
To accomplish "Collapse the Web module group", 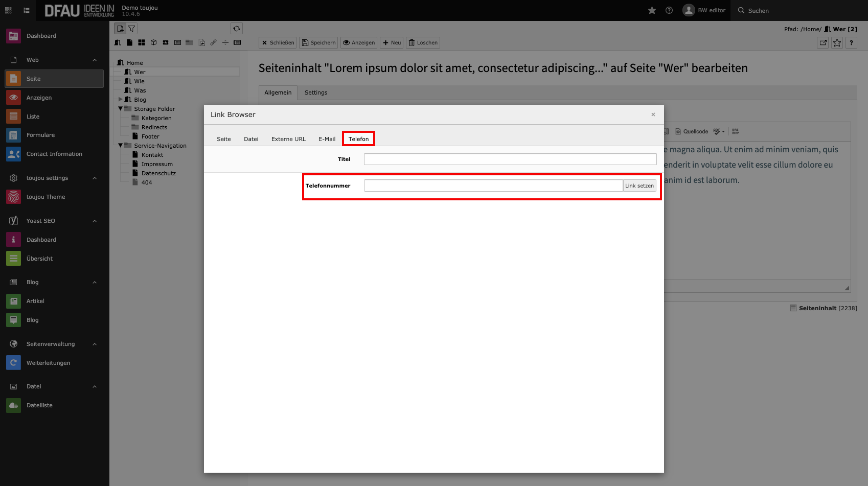I will 95,60.
